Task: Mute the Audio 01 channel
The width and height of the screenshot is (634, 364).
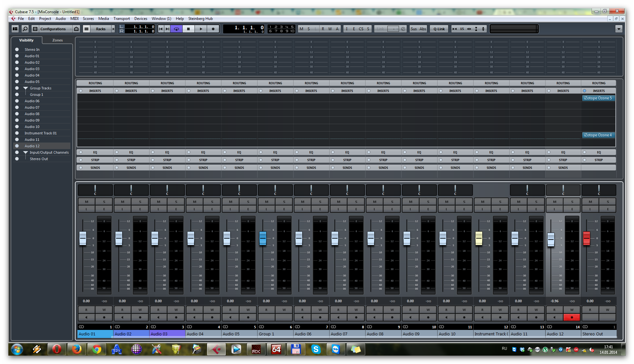Action: tap(86, 202)
